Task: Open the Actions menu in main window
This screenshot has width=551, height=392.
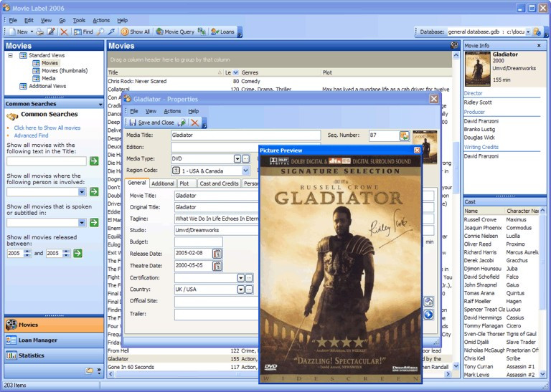Action: (x=101, y=20)
